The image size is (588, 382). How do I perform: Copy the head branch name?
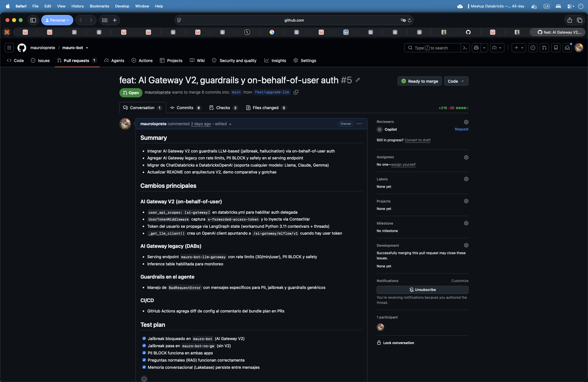click(x=296, y=92)
